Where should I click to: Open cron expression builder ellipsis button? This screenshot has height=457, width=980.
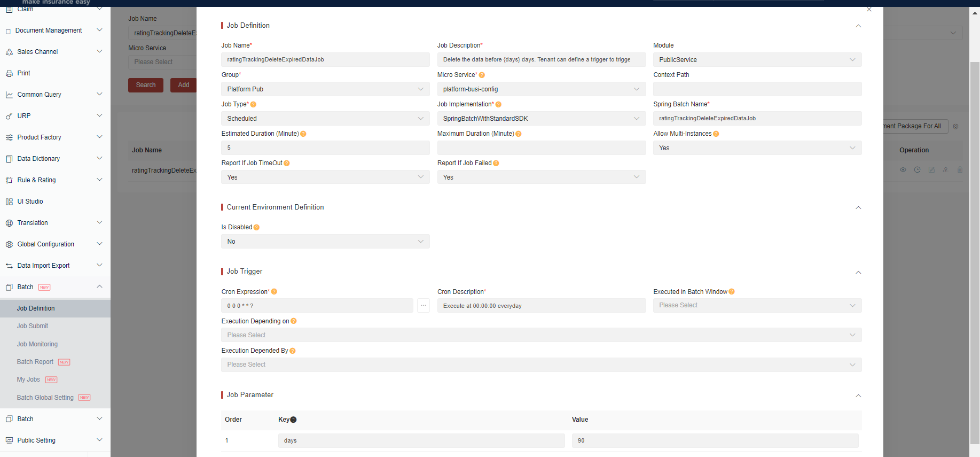(x=424, y=306)
